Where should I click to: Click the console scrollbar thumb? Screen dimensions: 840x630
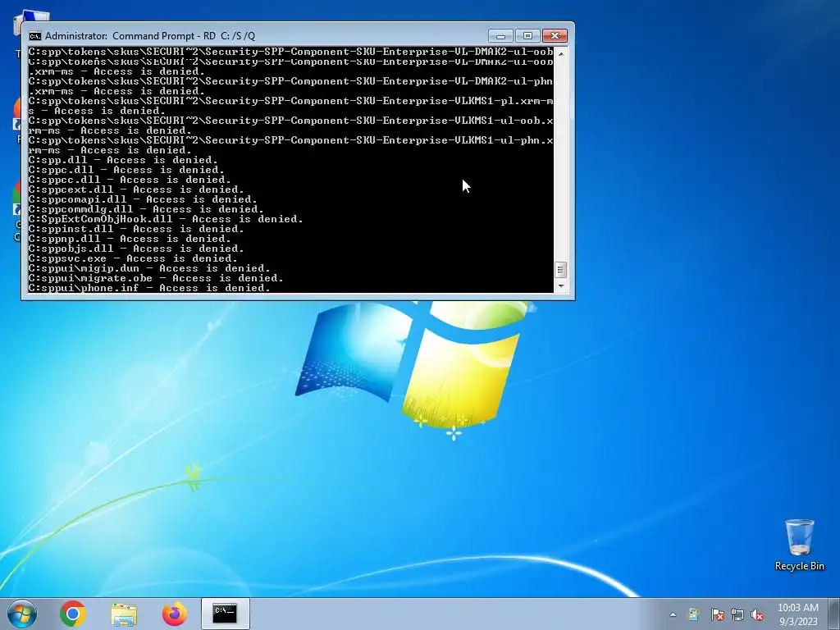(560, 269)
